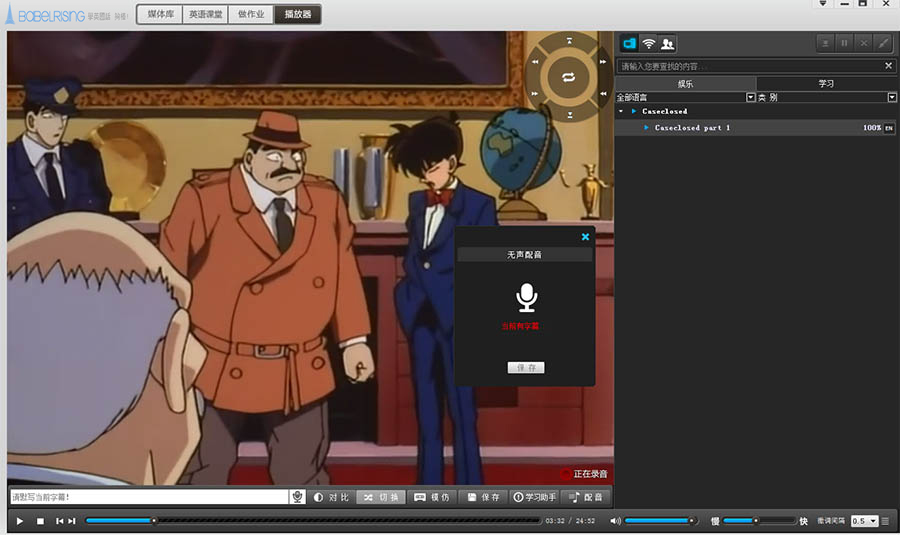This screenshot has width=900, height=535.
Task: Click the X delete icon in panel toolbar
Action: tap(864, 43)
